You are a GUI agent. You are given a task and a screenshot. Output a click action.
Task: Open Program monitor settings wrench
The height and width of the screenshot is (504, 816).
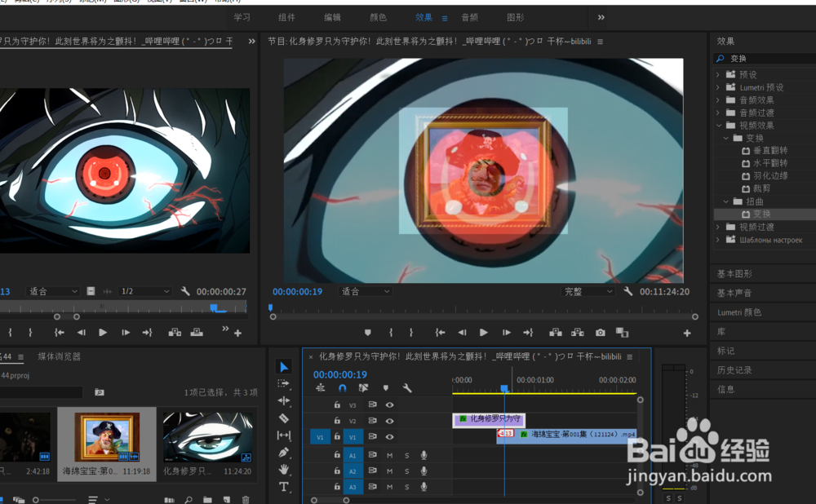pos(628,291)
